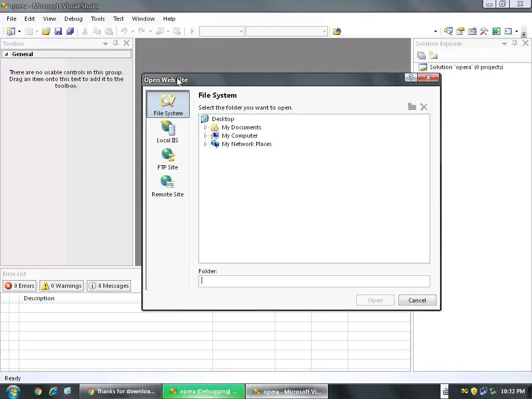Click Save toolbar icon
The height and width of the screenshot is (399, 532).
58,31
